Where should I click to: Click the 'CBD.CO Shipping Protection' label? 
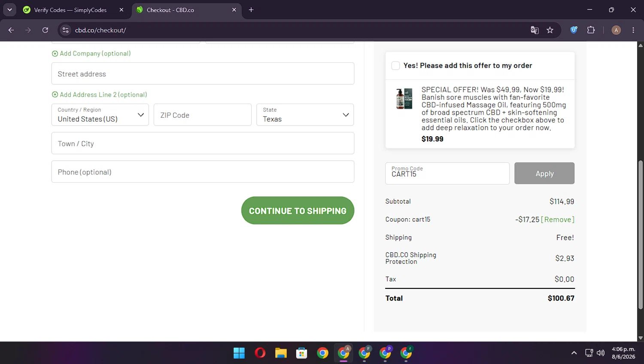(411, 258)
